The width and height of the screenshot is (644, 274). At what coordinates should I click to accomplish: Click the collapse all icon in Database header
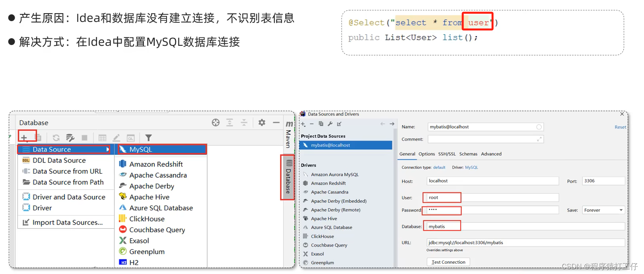click(x=244, y=123)
